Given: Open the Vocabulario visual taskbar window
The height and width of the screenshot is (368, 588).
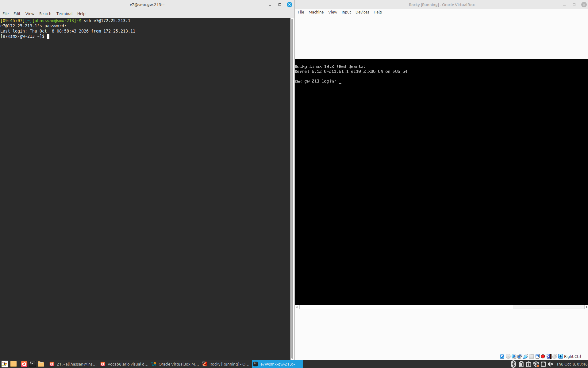Looking at the screenshot, I should click(x=125, y=364).
